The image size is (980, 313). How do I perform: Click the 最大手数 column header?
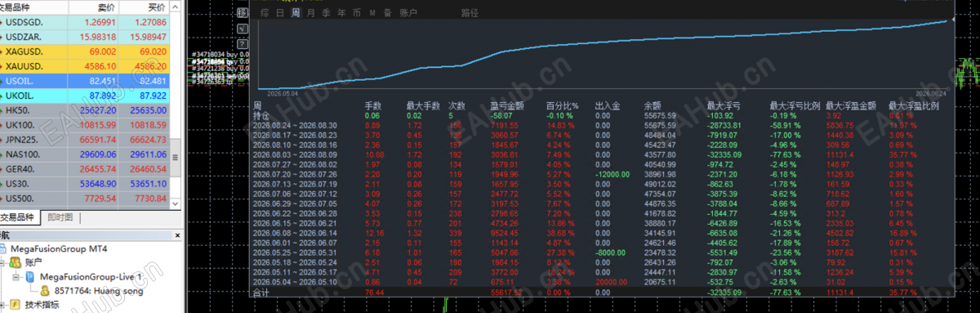(423, 105)
